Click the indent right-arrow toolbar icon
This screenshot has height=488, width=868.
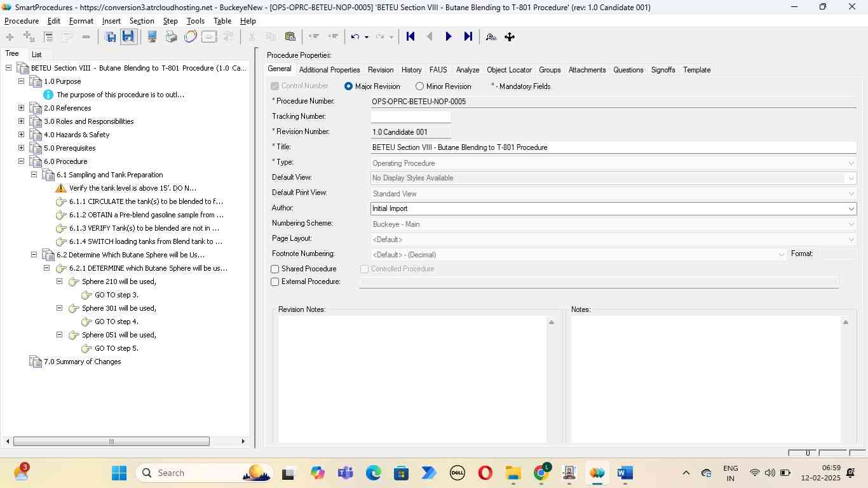[332, 37]
